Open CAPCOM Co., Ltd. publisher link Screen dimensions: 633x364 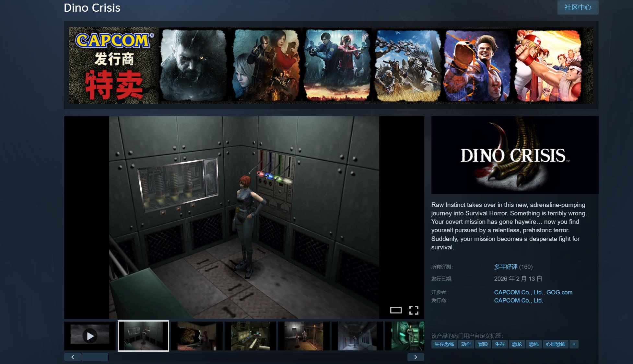518,301
